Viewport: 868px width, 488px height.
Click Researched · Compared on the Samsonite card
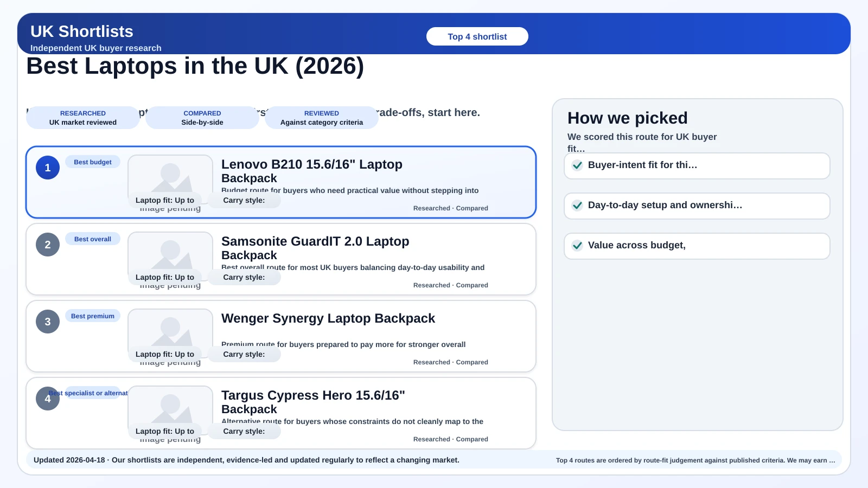tap(451, 285)
